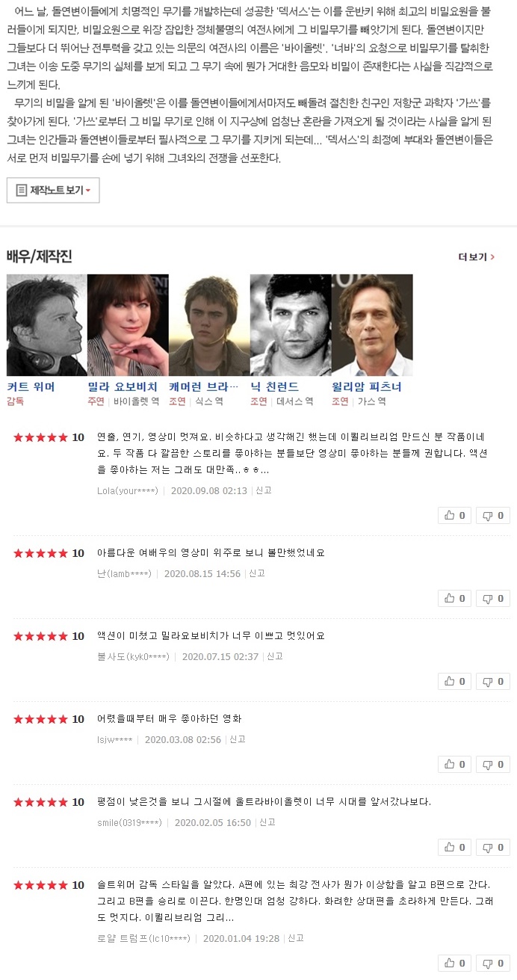
Task: Upvote the review by 난(lamb****)
Action: 455,598
